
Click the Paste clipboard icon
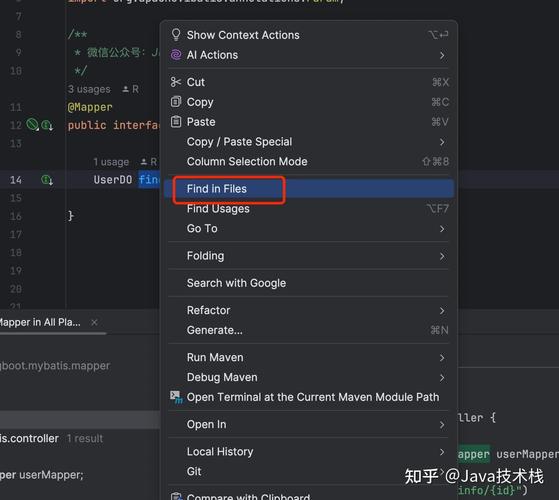coord(176,122)
